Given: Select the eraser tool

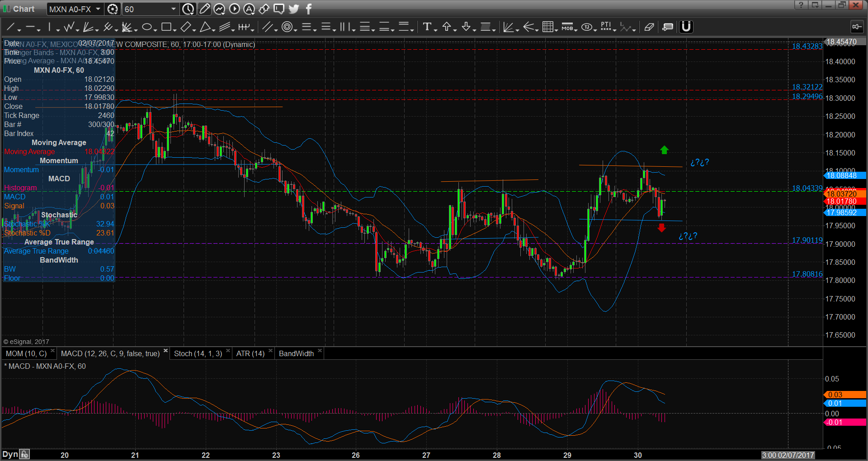Looking at the screenshot, I should [649, 27].
